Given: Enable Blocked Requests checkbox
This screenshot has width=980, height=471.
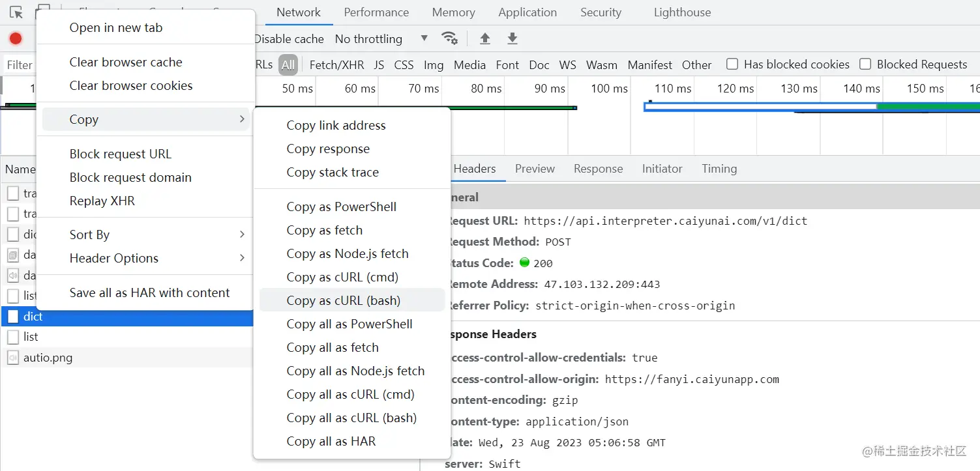Looking at the screenshot, I should click(865, 64).
